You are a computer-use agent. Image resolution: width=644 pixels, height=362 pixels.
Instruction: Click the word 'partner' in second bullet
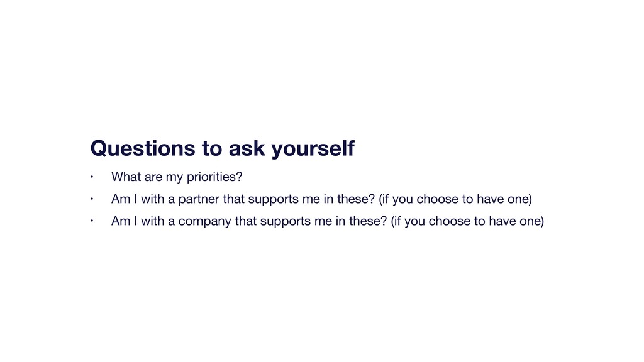click(x=198, y=199)
